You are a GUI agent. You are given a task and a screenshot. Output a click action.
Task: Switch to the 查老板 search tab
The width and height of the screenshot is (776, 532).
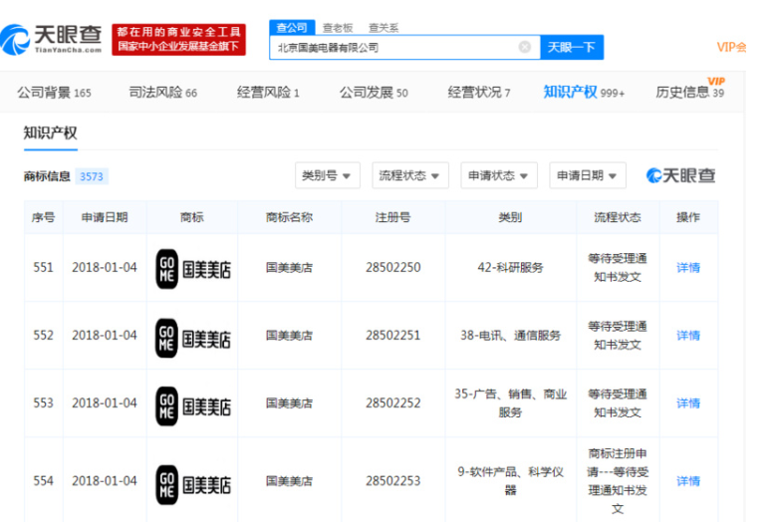point(338,28)
